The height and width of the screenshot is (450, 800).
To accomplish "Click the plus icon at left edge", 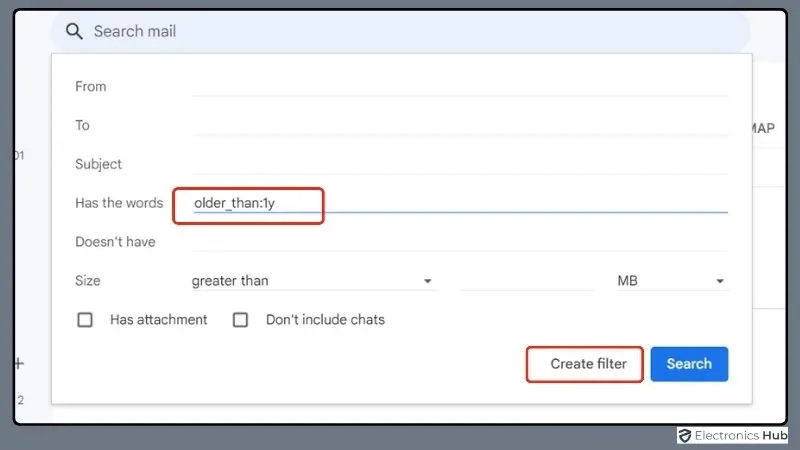I will [18, 363].
